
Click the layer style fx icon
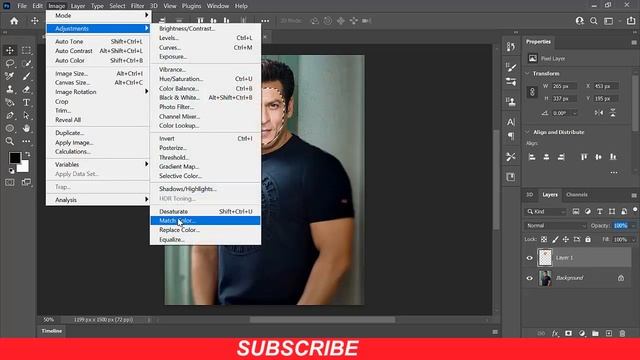click(555, 333)
